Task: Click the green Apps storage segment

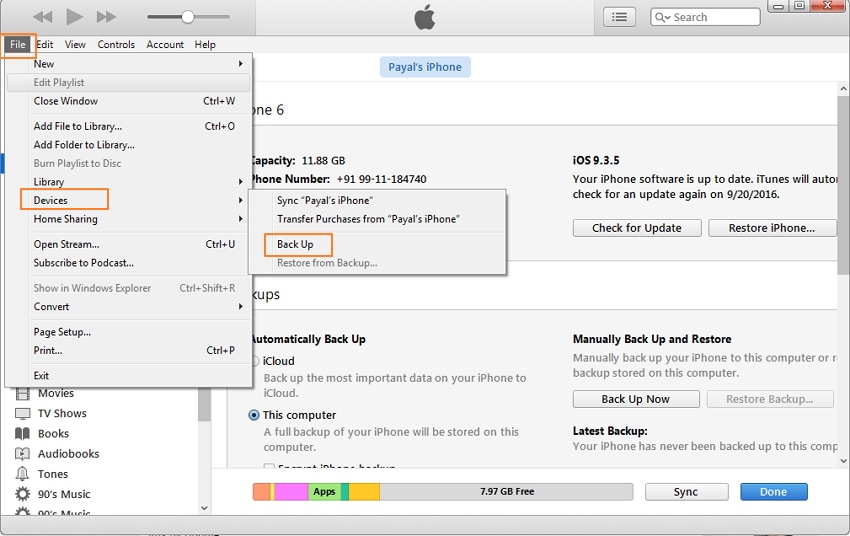Action: [x=324, y=492]
